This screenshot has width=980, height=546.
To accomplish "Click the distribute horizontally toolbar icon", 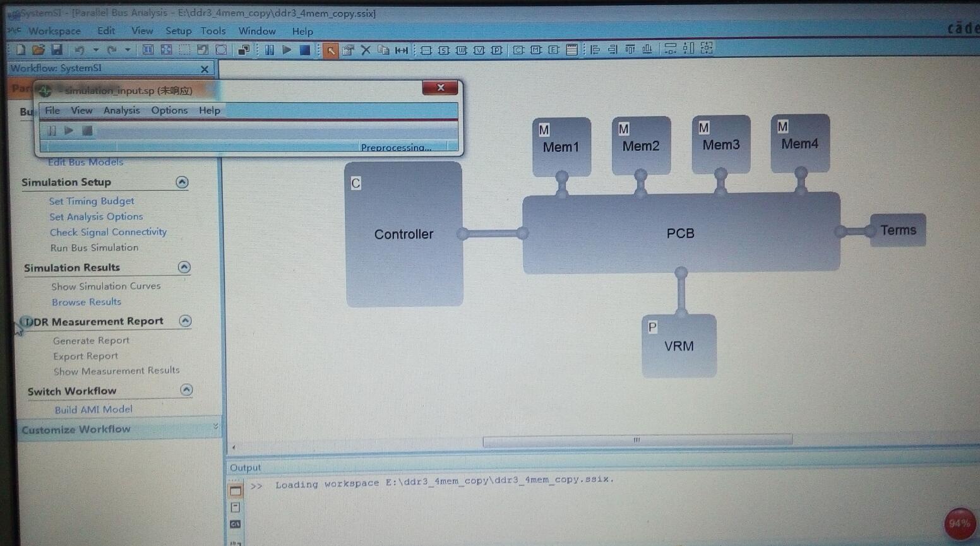I will (671, 49).
